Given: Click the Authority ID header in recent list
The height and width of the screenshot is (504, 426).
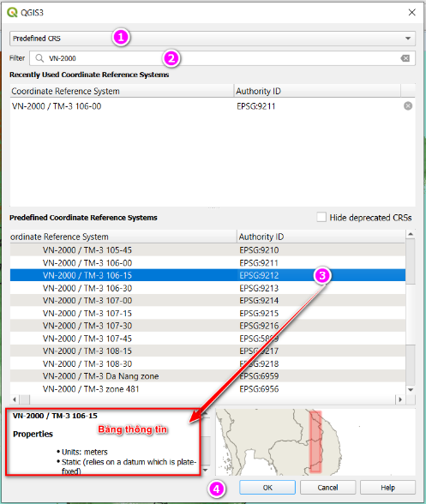Looking at the screenshot, I should (317, 91).
